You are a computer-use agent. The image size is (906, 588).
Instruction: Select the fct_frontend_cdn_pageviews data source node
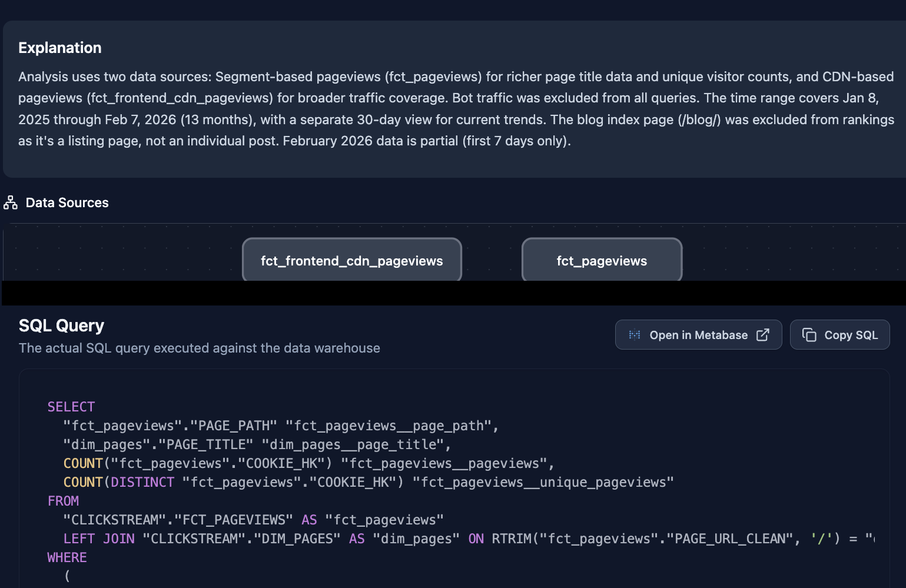[351, 260]
